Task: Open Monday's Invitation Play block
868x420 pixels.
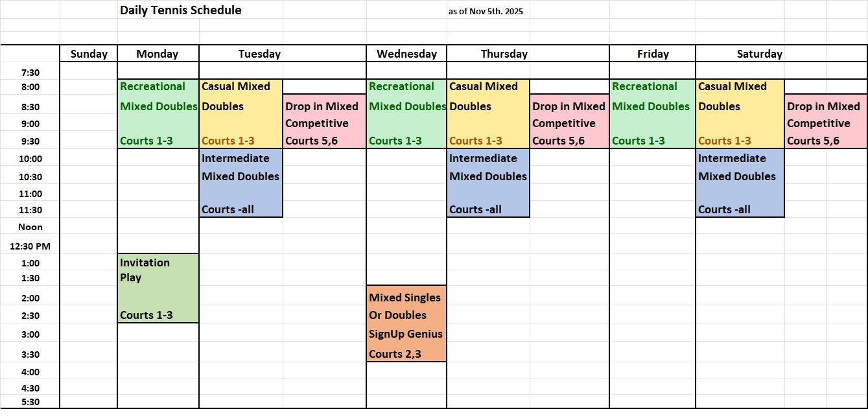Action: (158, 288)
